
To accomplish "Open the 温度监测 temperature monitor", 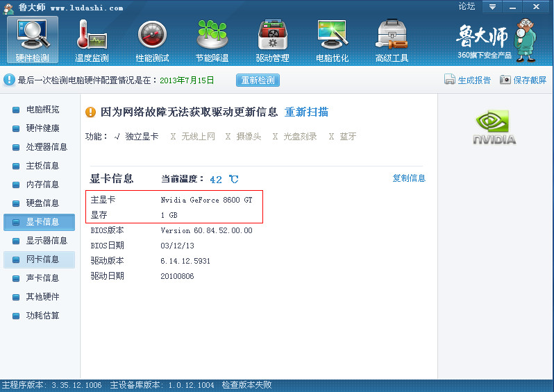I will click(x=92, y=40).
